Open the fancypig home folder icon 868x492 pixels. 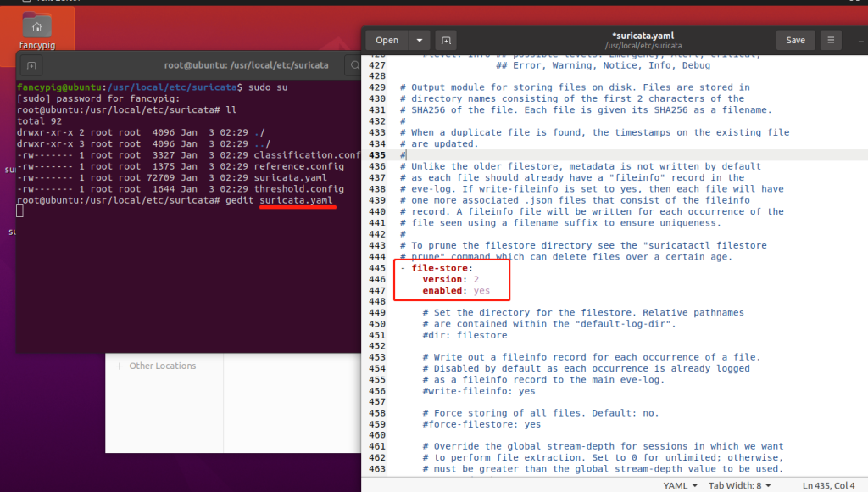tap(37, 31)
